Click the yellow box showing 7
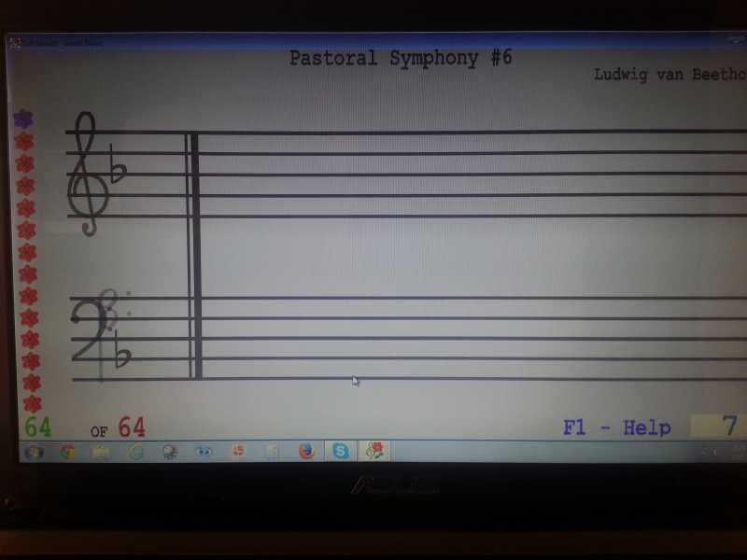Screen dimensions: 747x560 718,426
